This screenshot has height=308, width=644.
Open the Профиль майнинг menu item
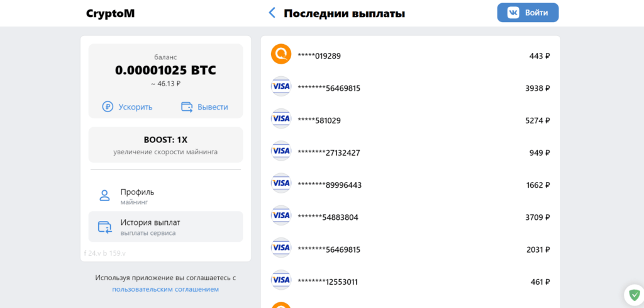coord(165,196)
